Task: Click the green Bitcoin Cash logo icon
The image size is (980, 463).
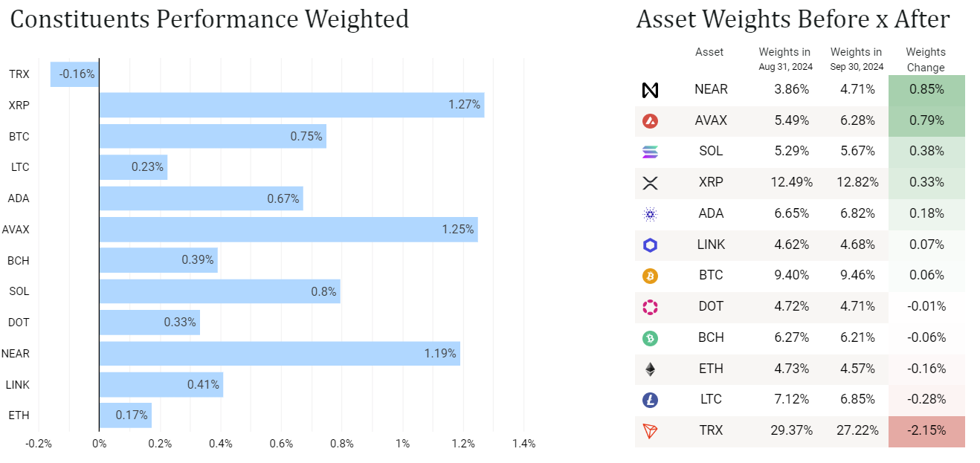Action: click(x=650, y=338)
